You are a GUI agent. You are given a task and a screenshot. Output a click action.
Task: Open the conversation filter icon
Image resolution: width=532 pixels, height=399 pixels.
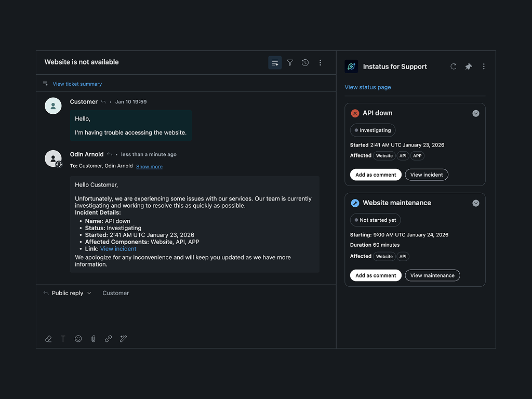click(x=290, y=62)
